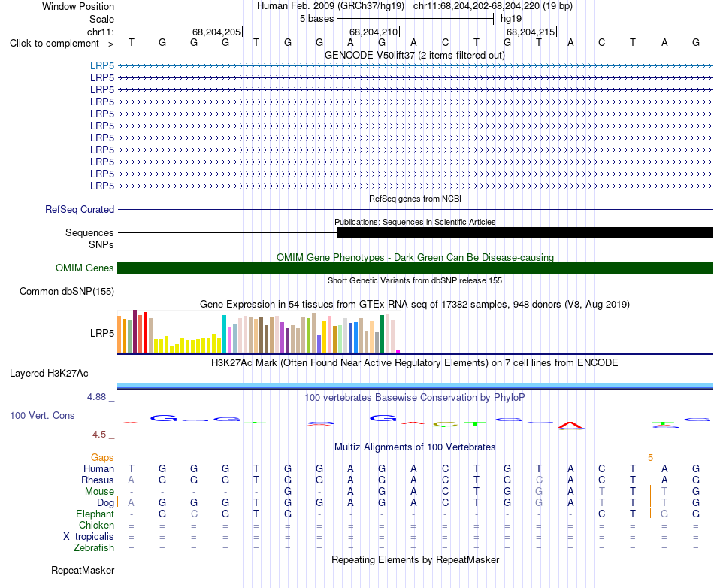Click the '4.88' conservation upper limit value
Image resolution: width=714 pixels, height=588 pixels.
point(96,397)
